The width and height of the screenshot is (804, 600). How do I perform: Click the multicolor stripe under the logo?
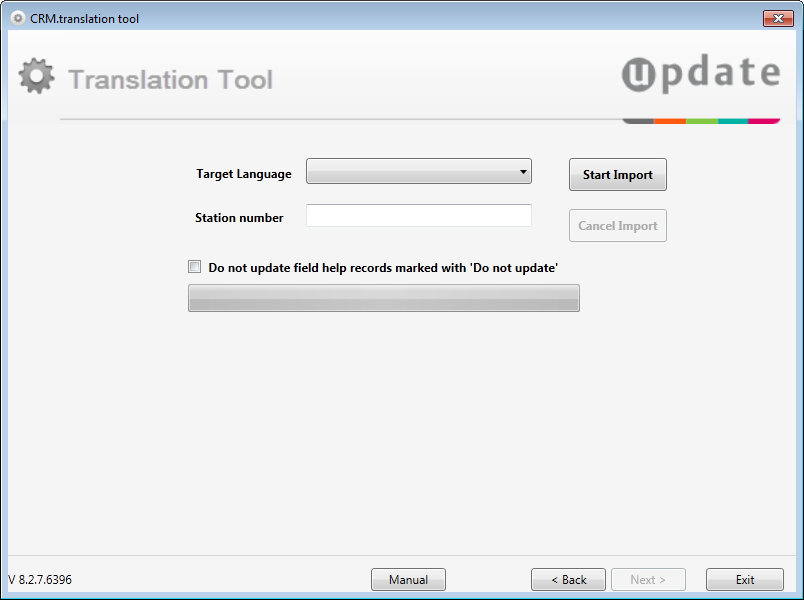(701, 122)
